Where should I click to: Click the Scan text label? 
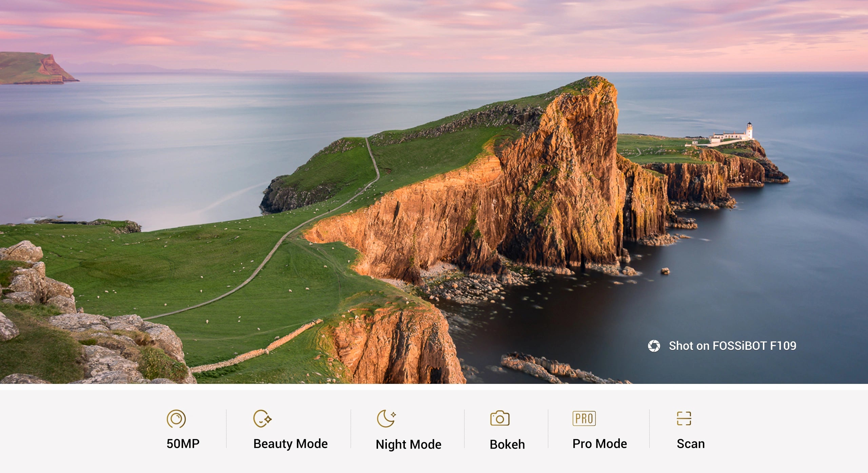pyautogui.click(x=690, y=444)
